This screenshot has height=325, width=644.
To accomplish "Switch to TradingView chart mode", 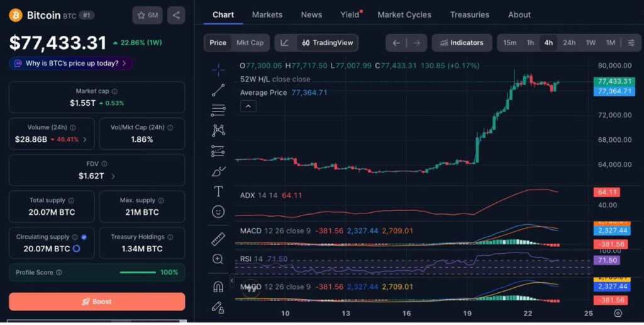I will (327, 43).
